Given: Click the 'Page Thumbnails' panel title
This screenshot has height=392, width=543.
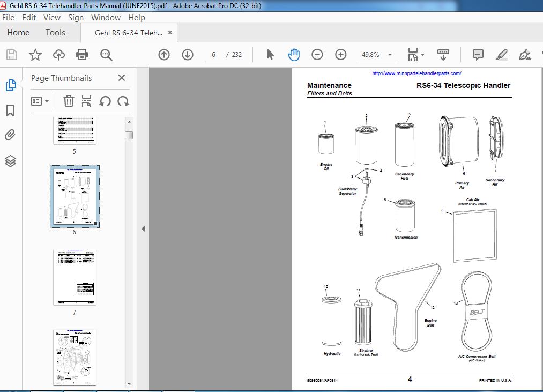Looking at the screenshot, I should (x=61, y=78).
